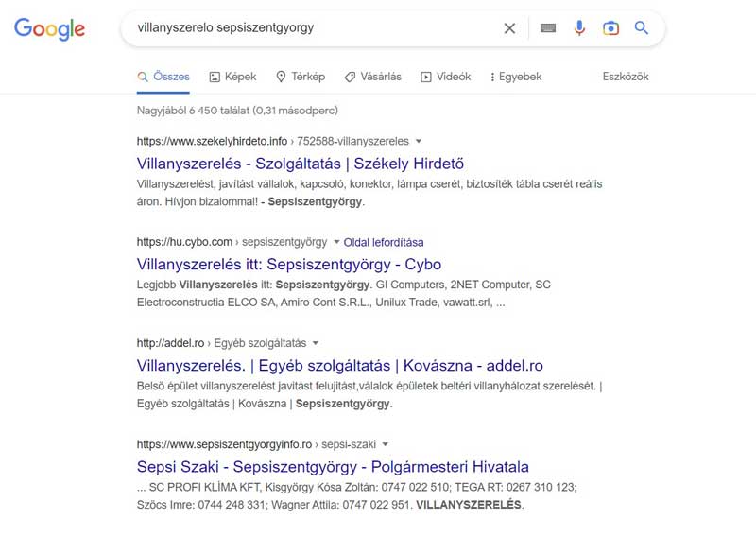Expand arrow next to addel.ro result
This screenshot has height=536, width=756.
316,342
